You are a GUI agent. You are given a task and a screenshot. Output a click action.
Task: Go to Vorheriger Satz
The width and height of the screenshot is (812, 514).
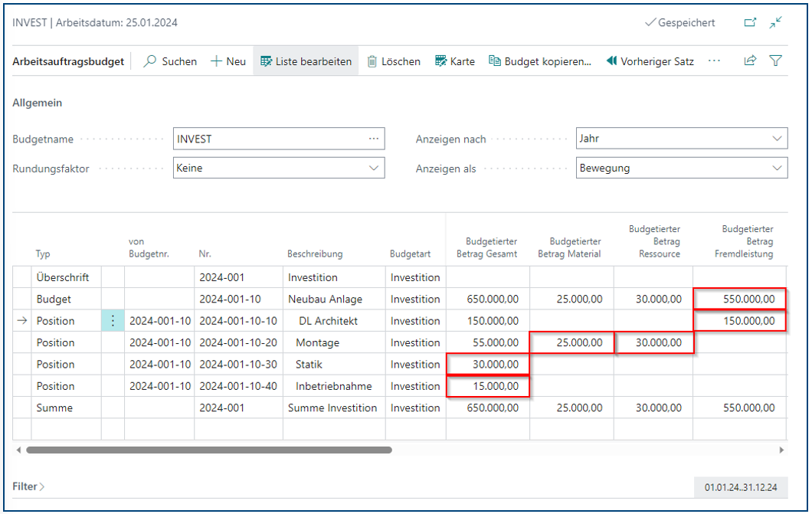(650, 61)
